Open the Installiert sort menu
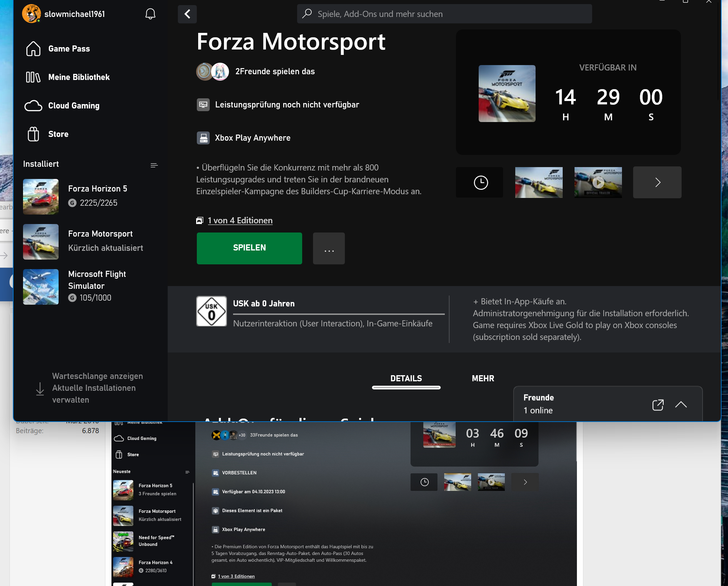728x586 pixels. click(154, 165)
